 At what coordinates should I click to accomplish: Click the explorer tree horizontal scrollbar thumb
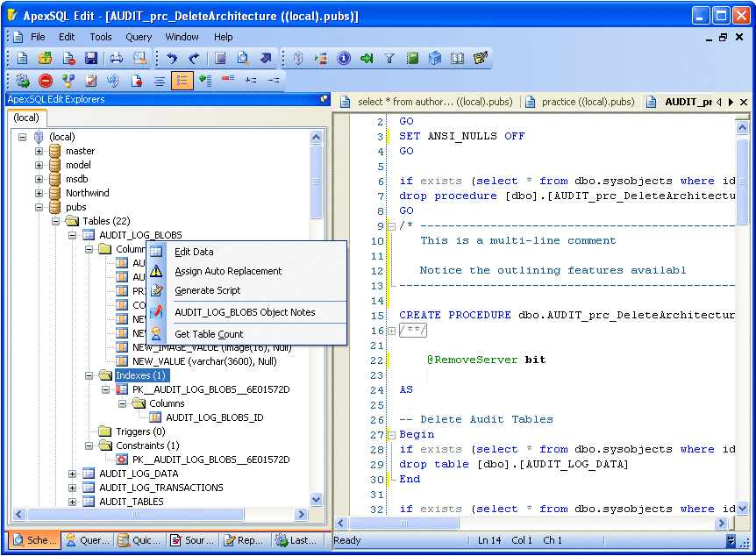[136, 514]
